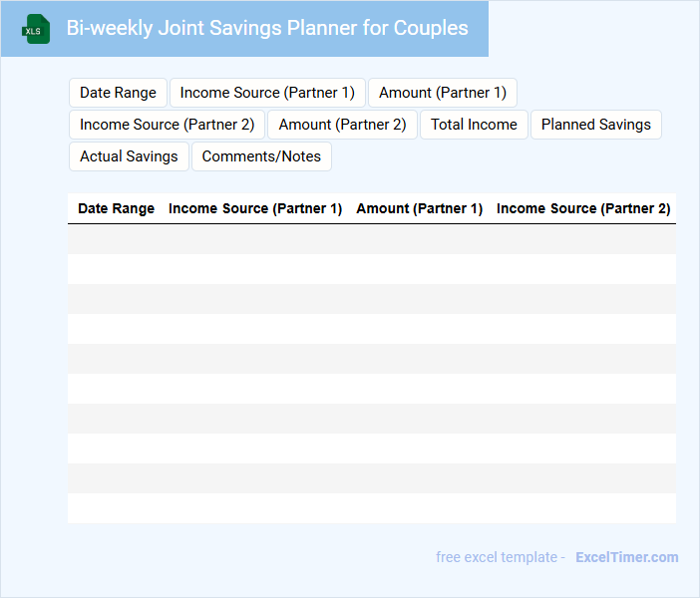Click the Income Source (Partner 1) tag
Screen dimensions: 700x598
267,93
